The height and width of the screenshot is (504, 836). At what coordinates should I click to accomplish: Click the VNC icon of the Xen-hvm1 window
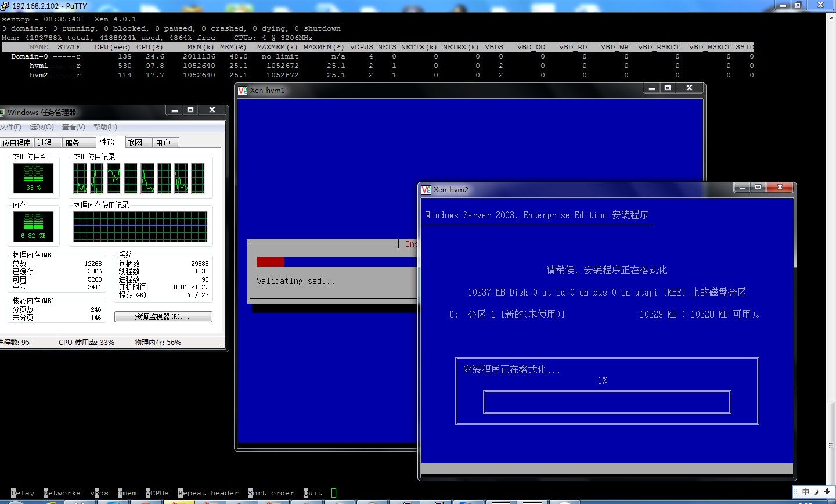pos(243,90)
